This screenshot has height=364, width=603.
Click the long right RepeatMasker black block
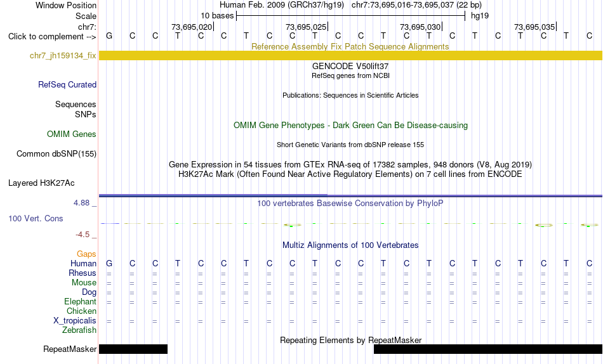pyautogui.click(x=488, y=349)
